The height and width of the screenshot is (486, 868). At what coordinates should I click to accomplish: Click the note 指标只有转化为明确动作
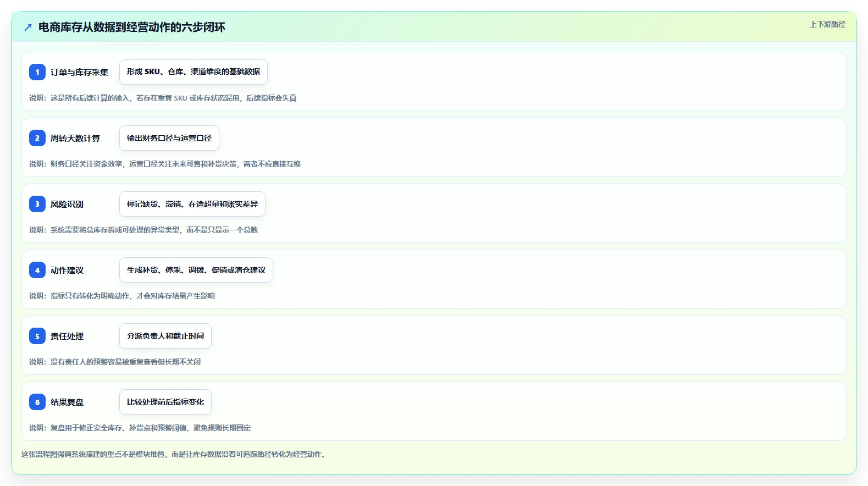pos(122,296)
